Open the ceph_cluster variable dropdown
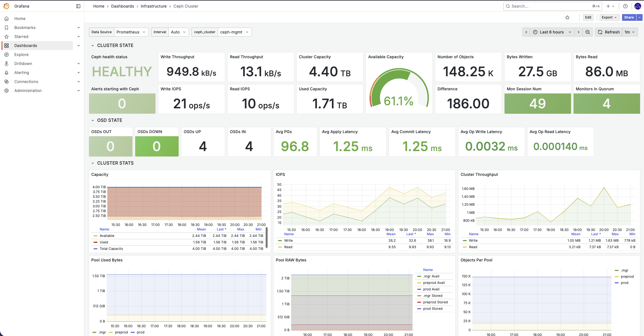Image resolution: width=644 pixels, height=336 pixels. [x=234, y=32]
